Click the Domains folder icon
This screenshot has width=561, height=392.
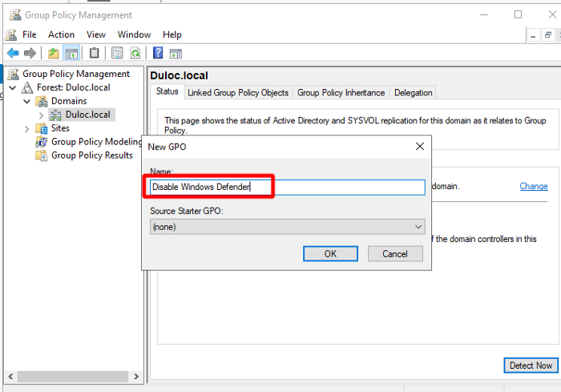click(x=42, y=101)
